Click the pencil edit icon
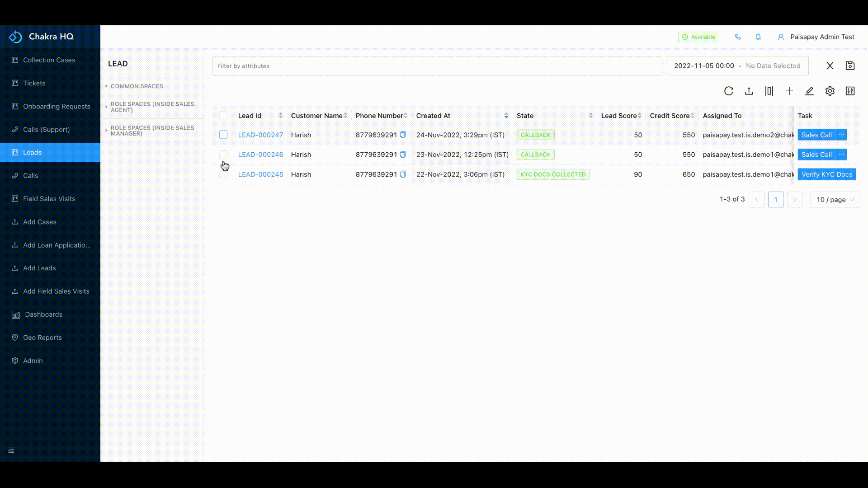Image resolution: width=868 pixels, height=488 pixels. (x=809, y=91)
